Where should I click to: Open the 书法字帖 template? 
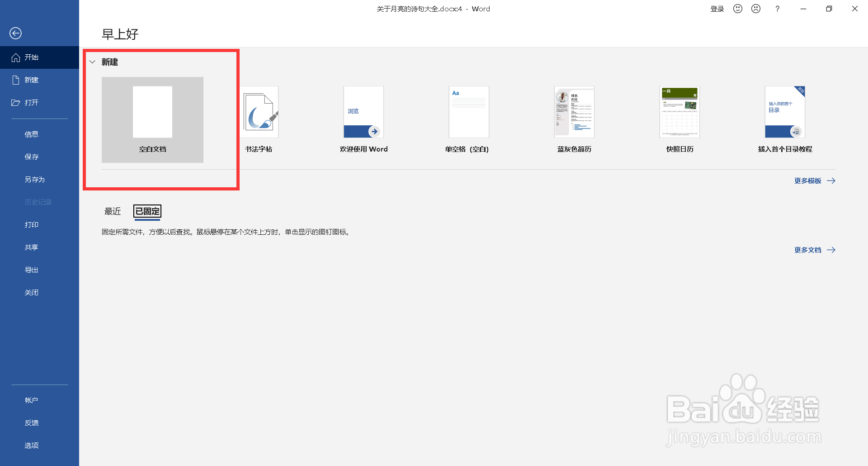tap(259, 120)
